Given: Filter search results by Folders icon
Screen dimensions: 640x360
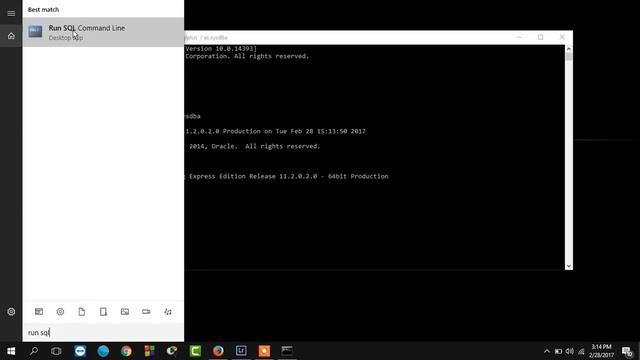Looking at the screenshot, I should [103, 312].
